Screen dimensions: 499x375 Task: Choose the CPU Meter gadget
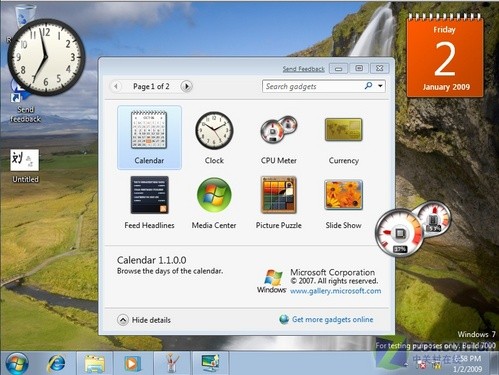(279, 130)
